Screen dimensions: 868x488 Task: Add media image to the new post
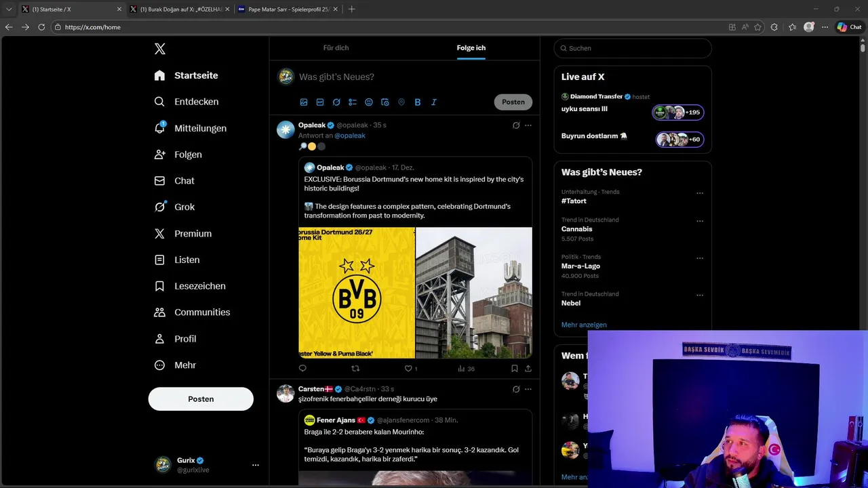(x=304, y=102)
